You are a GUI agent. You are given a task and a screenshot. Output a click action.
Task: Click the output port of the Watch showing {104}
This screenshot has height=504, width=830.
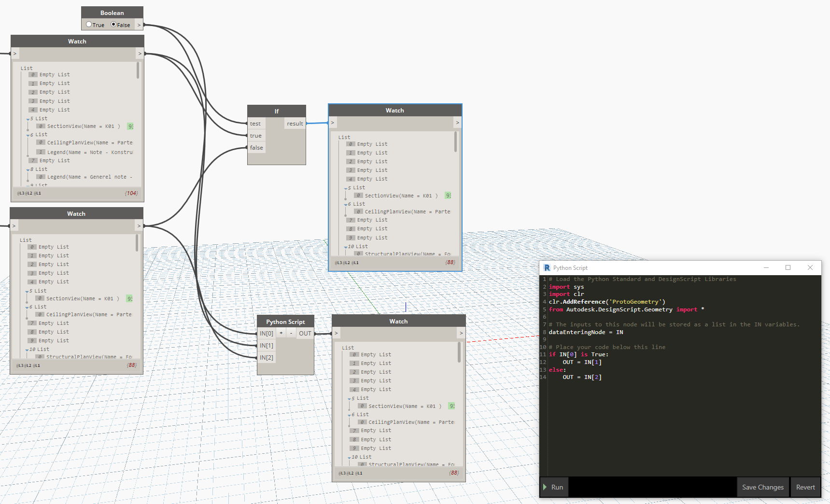pyautogui.click(x=140, y=54)
